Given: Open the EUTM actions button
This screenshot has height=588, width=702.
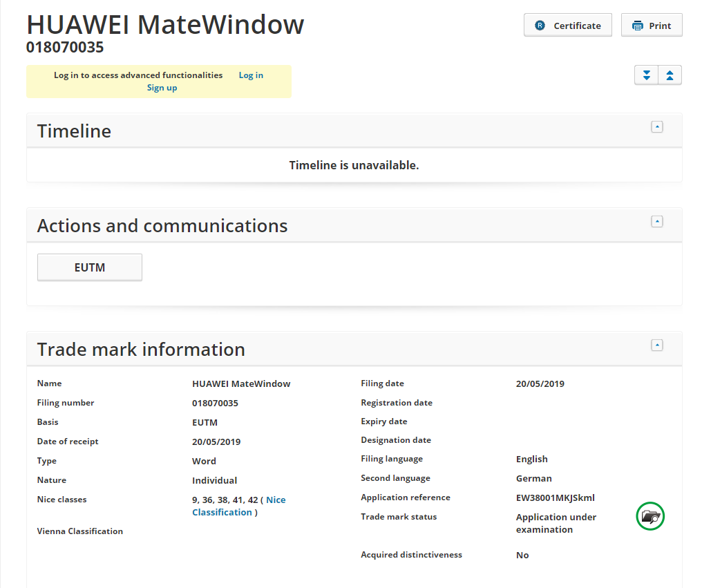Looking at the screenshot, I should click(x=90, y=267).
